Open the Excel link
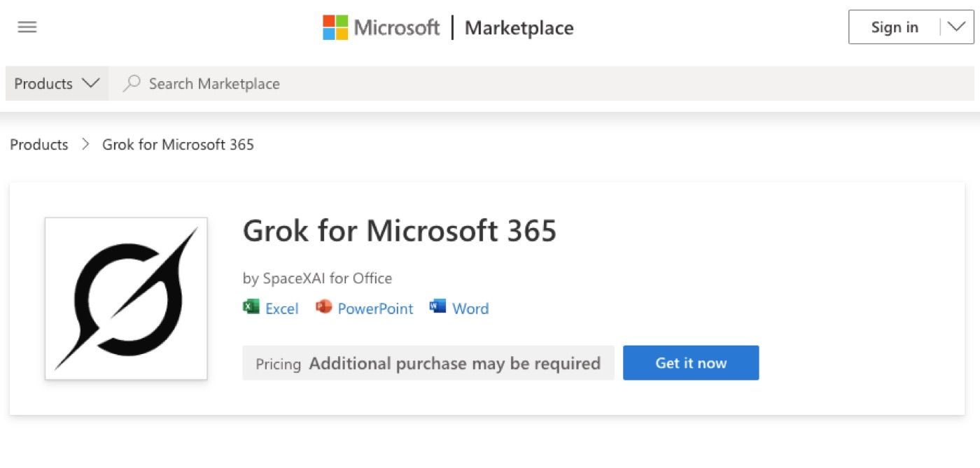 point(282,309)
